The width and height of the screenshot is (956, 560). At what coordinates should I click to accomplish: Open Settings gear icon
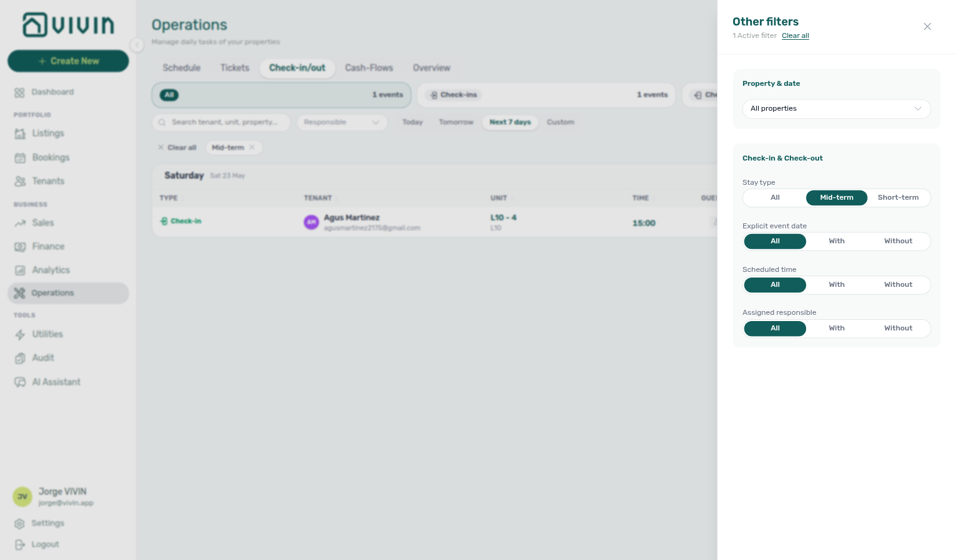(19, 524)
